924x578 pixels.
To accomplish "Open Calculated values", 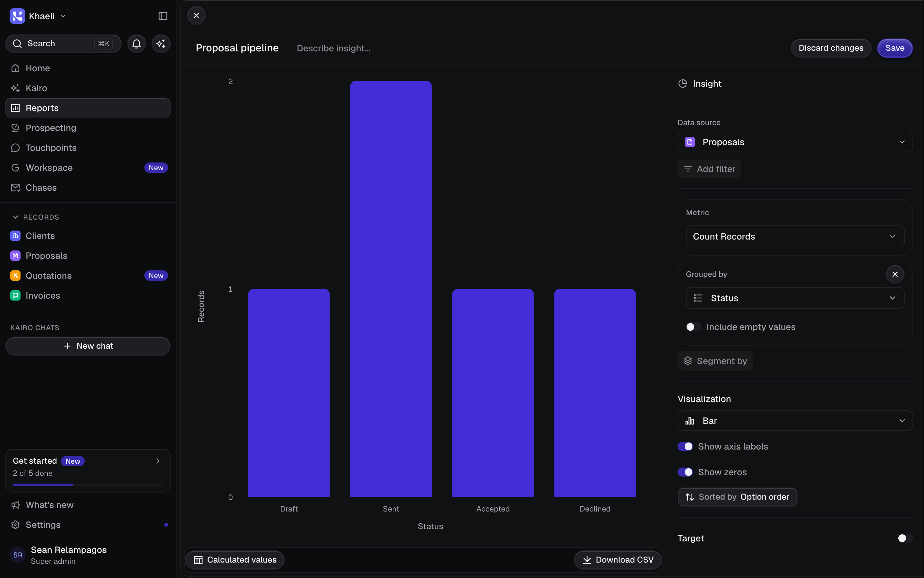I will click(x=235, y=560).
